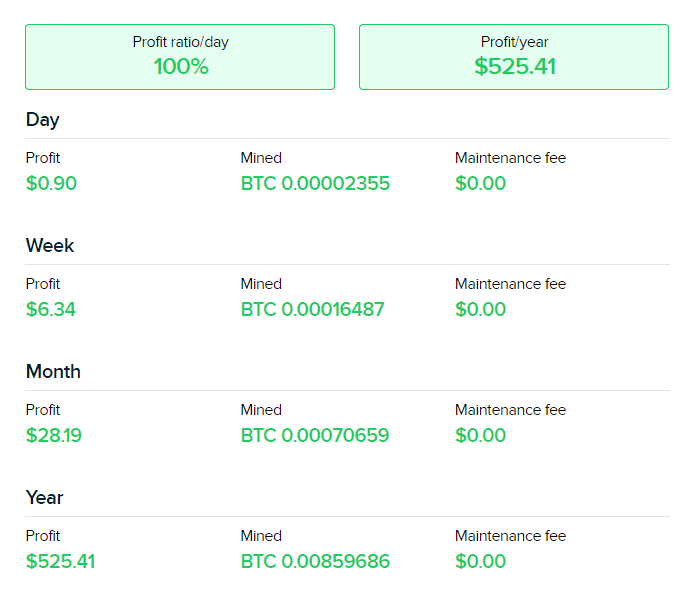
Task: Select the 100% profit ratio value
Action: pyautogui.click(x=181, y=67)
